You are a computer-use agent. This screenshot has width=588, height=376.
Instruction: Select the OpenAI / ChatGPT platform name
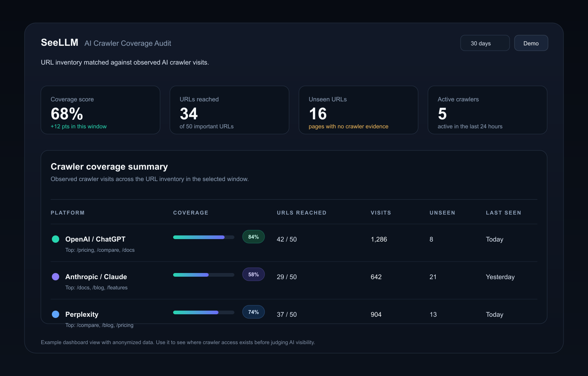click(x=95, y=239)
